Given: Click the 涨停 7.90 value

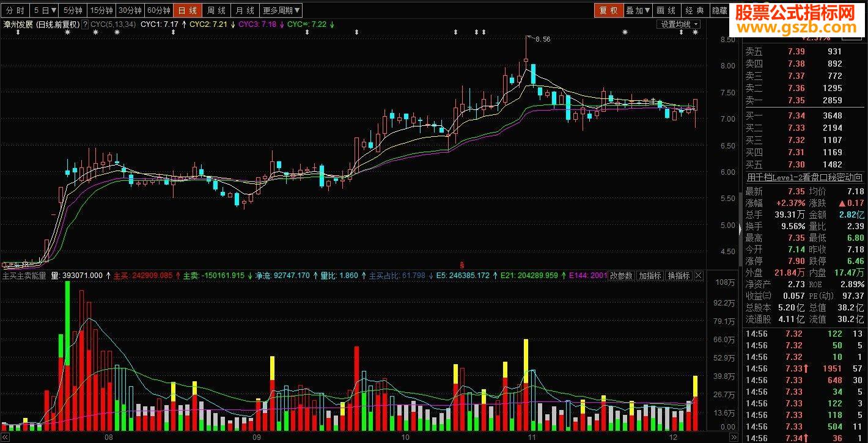Looking at the screenshot, I should point(796,261).
